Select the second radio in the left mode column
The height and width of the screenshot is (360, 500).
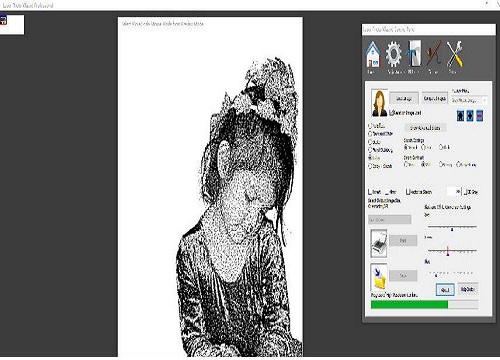tap(370, 134)
